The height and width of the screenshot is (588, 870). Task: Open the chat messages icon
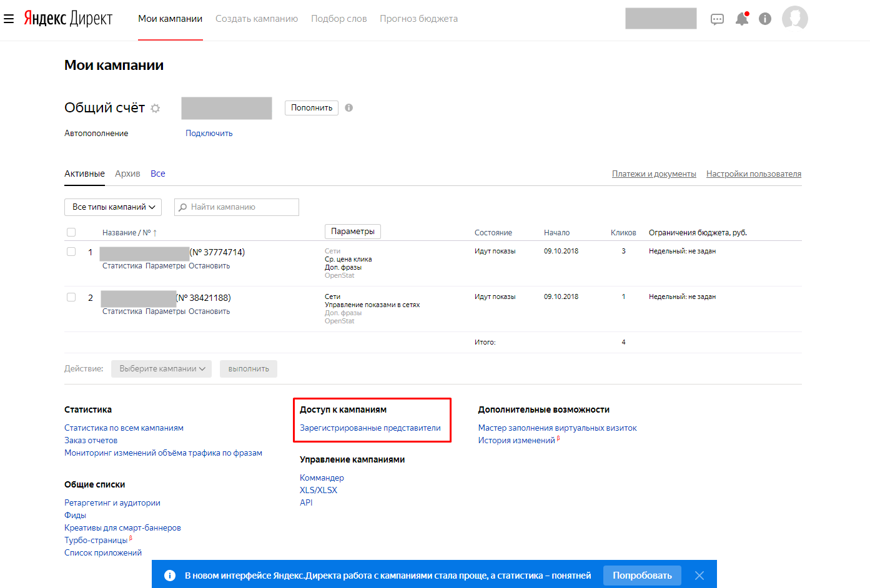(x=718, y=19)
